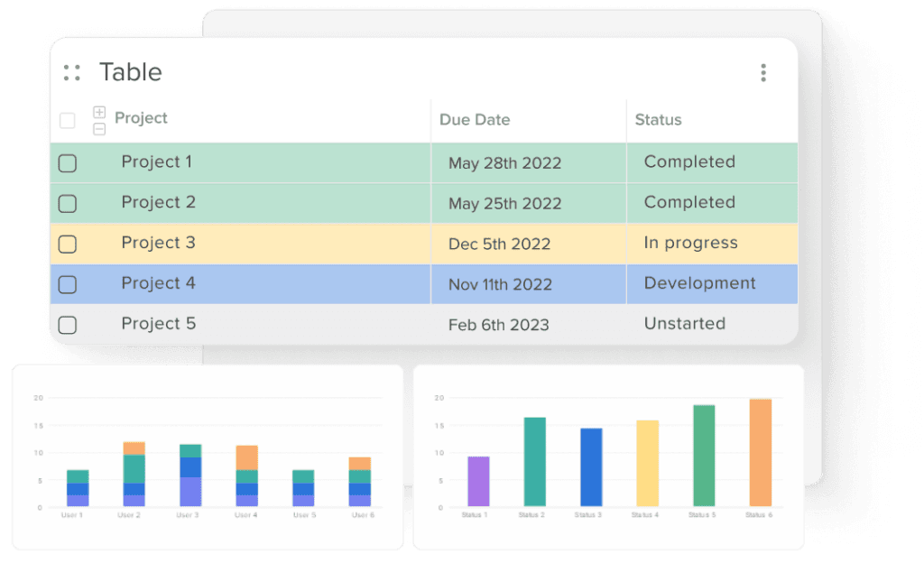Click the drag handle dots beside Table title

(x=72, y=72)
